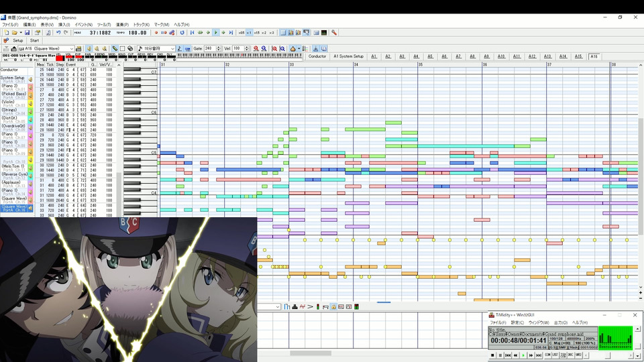
Task: Set playback speed to x0.5
Action: (241, 32)
